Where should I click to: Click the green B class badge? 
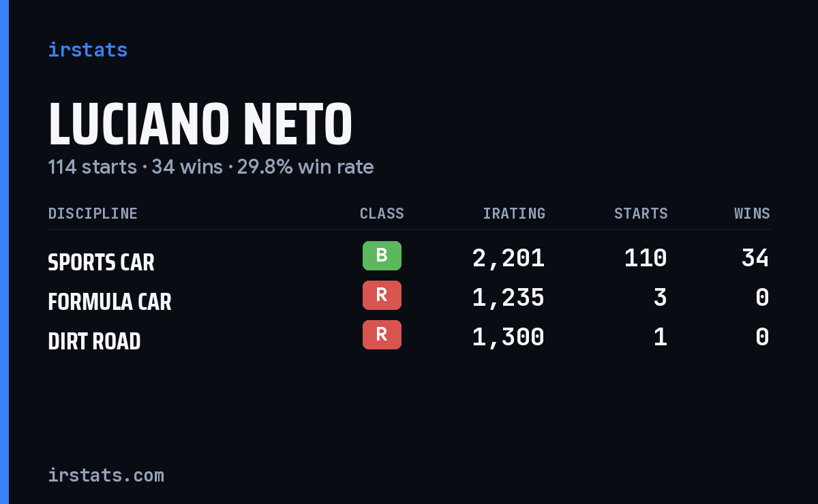(x=382, y=255)
